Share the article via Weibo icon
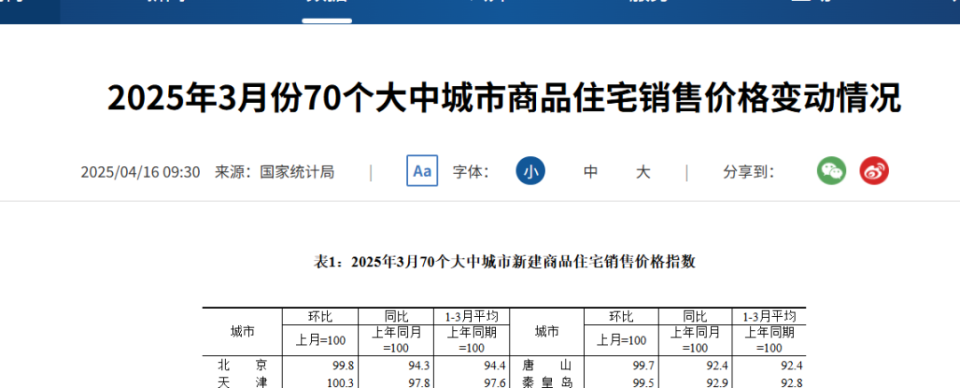Viewport: 960px width, 388px height. pos(874,171)
